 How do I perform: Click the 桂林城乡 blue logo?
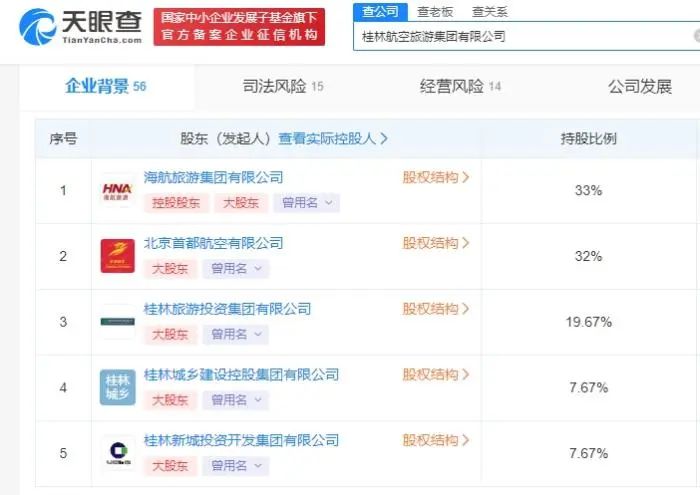pyautogui.click(x=117, y=387)
